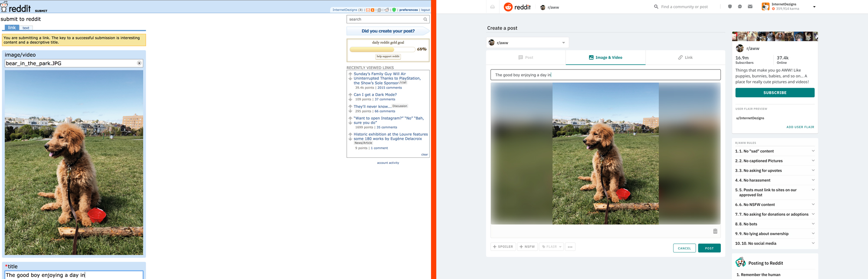Expand rule 6 No NSFW content
The image size is (868, 279).
[x=775, y=205]
